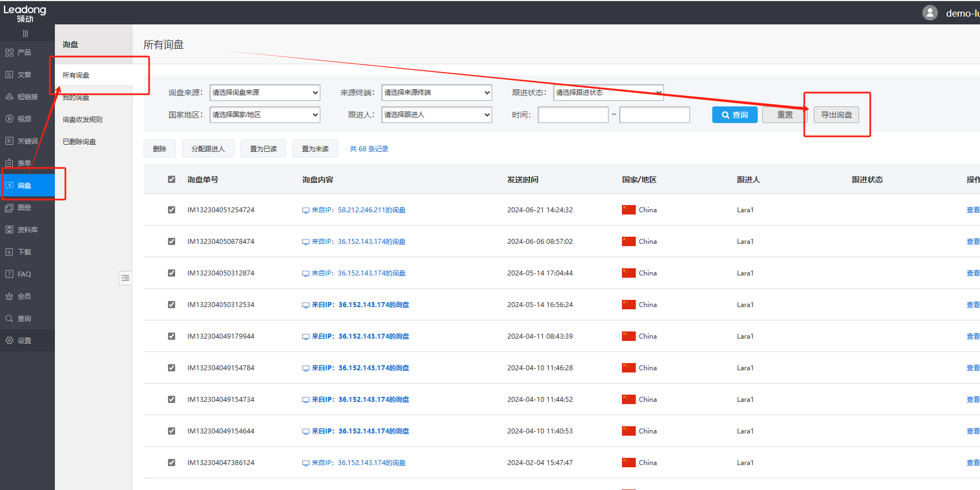Open inquiry link from IP 58.212.246.211

pyautogui.click(x=358, y=210)
